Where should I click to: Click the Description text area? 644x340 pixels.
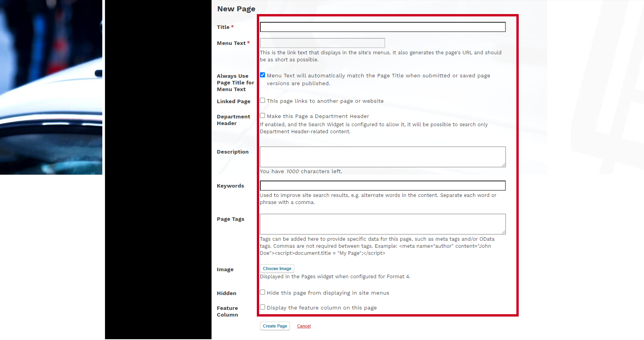click(382, 157)
